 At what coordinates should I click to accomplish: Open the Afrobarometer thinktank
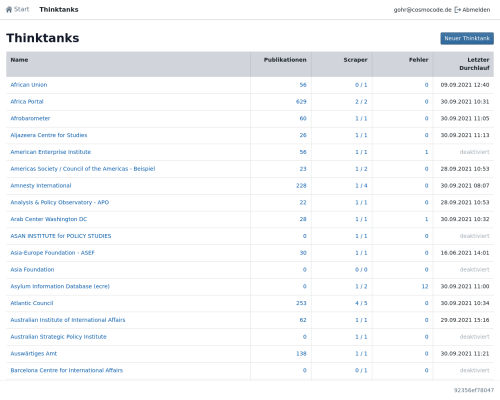pyautogui.click(x=30, y=118)
